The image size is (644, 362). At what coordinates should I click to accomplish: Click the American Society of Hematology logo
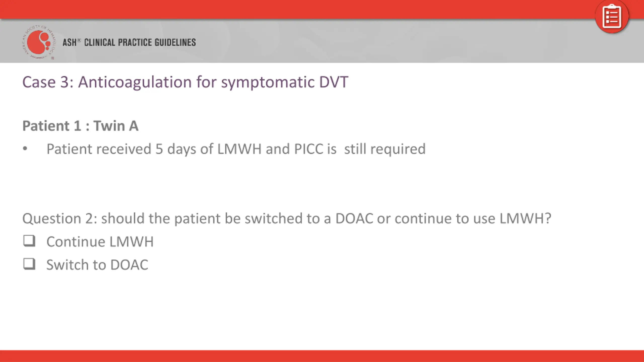(39, 42)
